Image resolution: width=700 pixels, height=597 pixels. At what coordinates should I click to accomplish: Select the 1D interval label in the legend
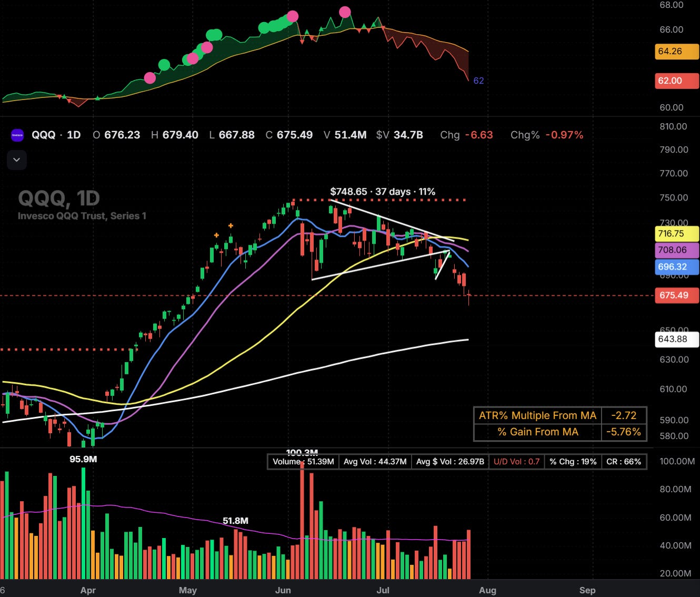tap(74, 135)
